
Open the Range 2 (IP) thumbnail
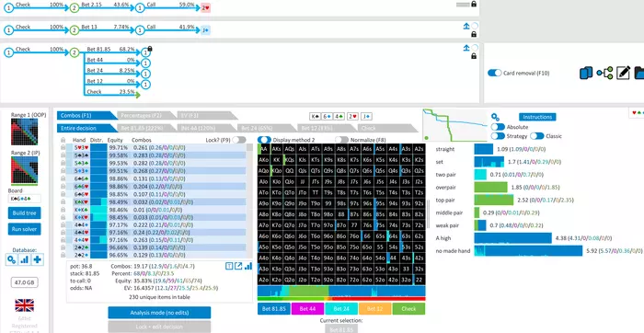(24, 170)
